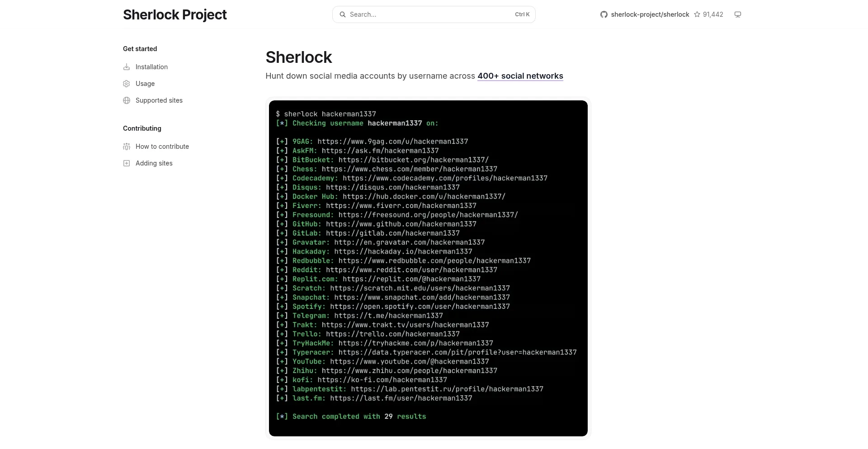Open sherlock-project/sherlock repository link

click(650, 14)
